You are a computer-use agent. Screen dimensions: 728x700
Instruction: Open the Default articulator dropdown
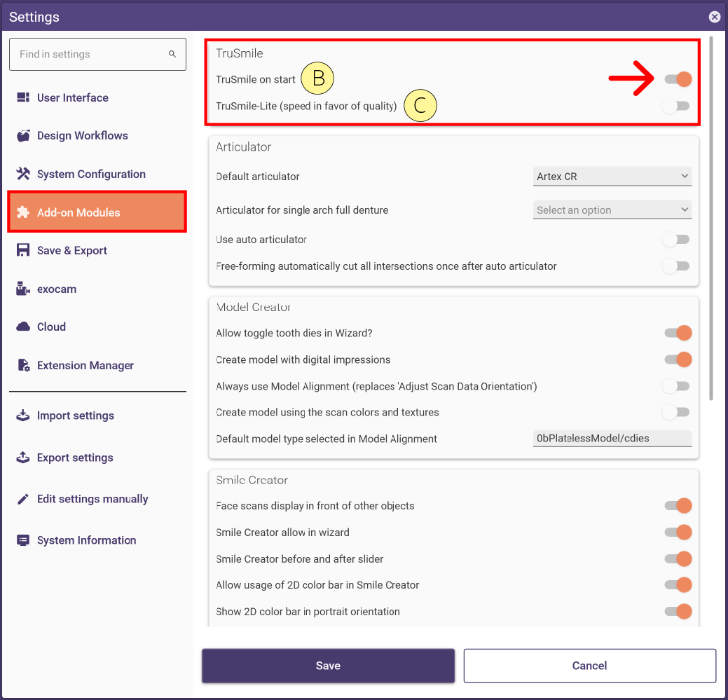(612, 177)
